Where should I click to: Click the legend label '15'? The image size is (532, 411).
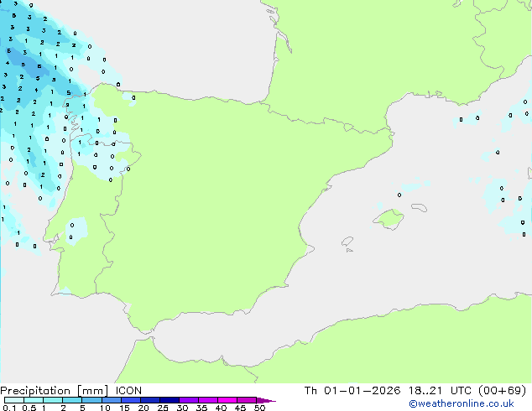click(124, 408)
